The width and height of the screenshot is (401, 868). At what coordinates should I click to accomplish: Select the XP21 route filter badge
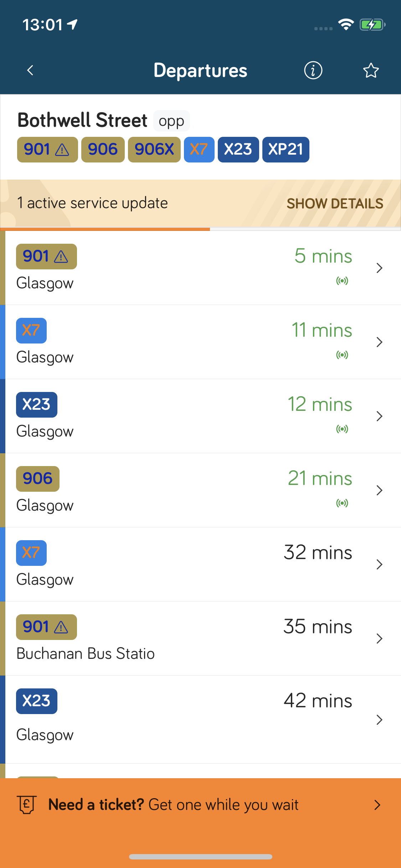(286, 150)
